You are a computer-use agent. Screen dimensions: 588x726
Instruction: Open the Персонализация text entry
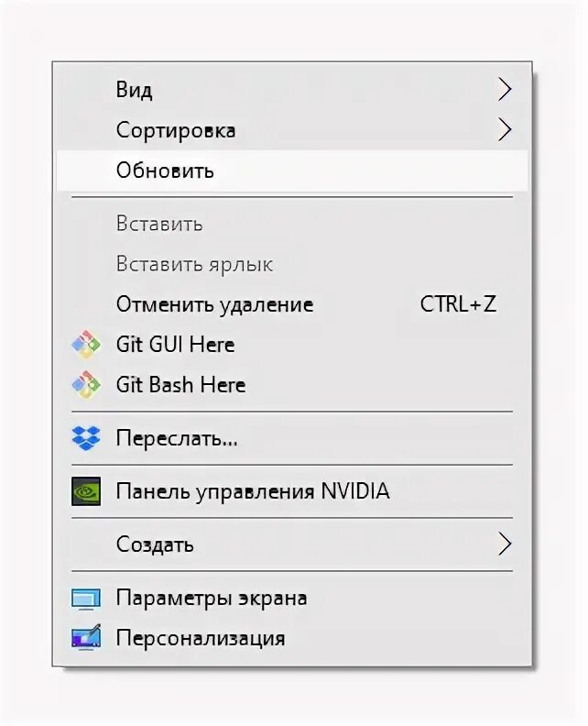[x=201, y=638]
